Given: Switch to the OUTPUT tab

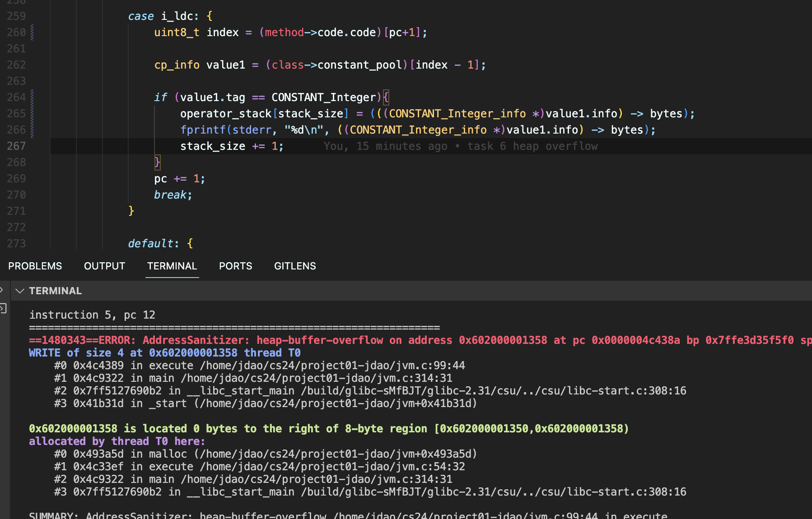Looking at the screenshot, I should (104, 266).
